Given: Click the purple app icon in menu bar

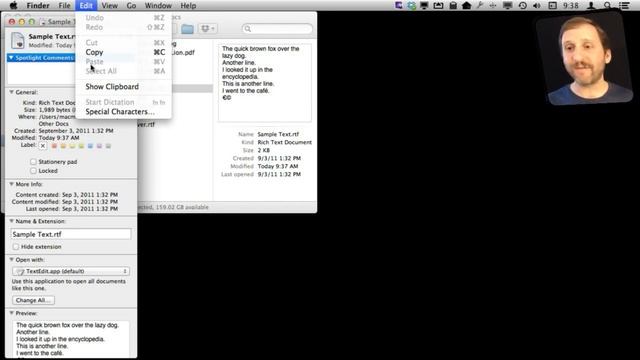Looking at the screenshot, I should point(399,5).
